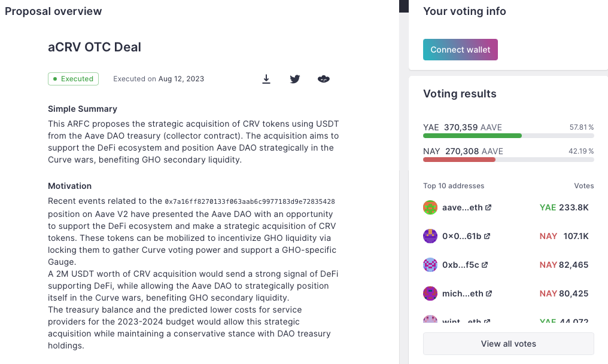
Task: Open the View all votes list
Action: pos(508,344)
